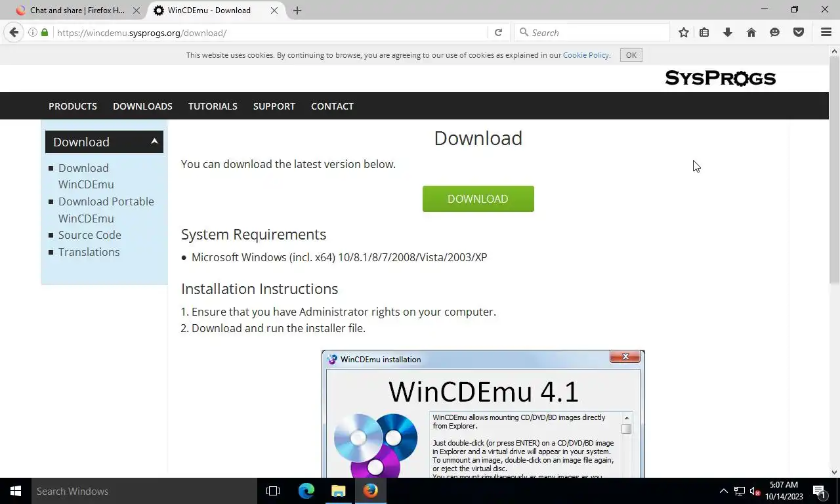Open a new tab with plus icon
The width and height of the screenshot is (840, 504).
[x=297, y=10]
